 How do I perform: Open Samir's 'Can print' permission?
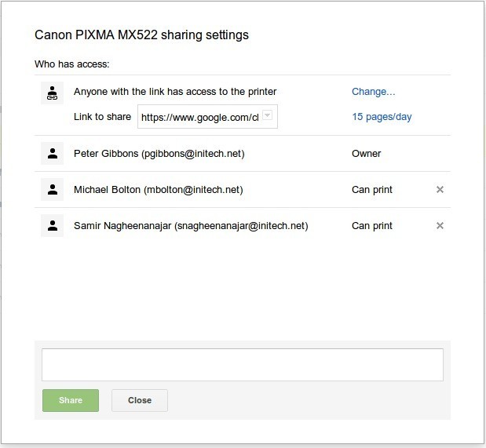(x=372, y=226)
